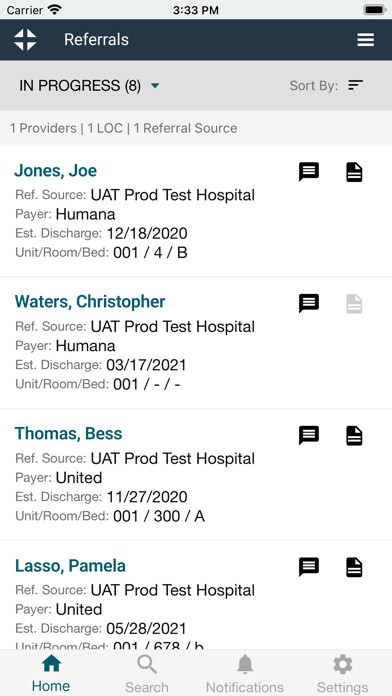This screenshot has width=392, height=696.
Task: Open message icon for Jones, Joe
Action: point(309,172)
